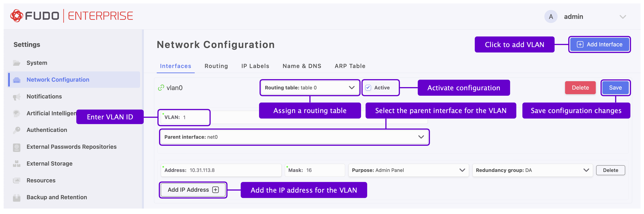Switch to the Routing tab

(216, 66)
